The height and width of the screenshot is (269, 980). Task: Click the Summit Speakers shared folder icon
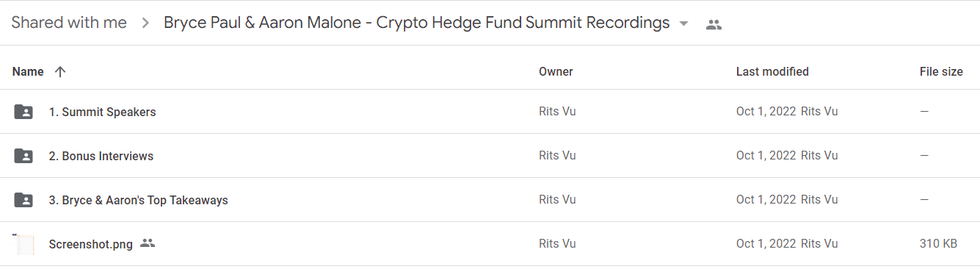click(x=23, y=112)
